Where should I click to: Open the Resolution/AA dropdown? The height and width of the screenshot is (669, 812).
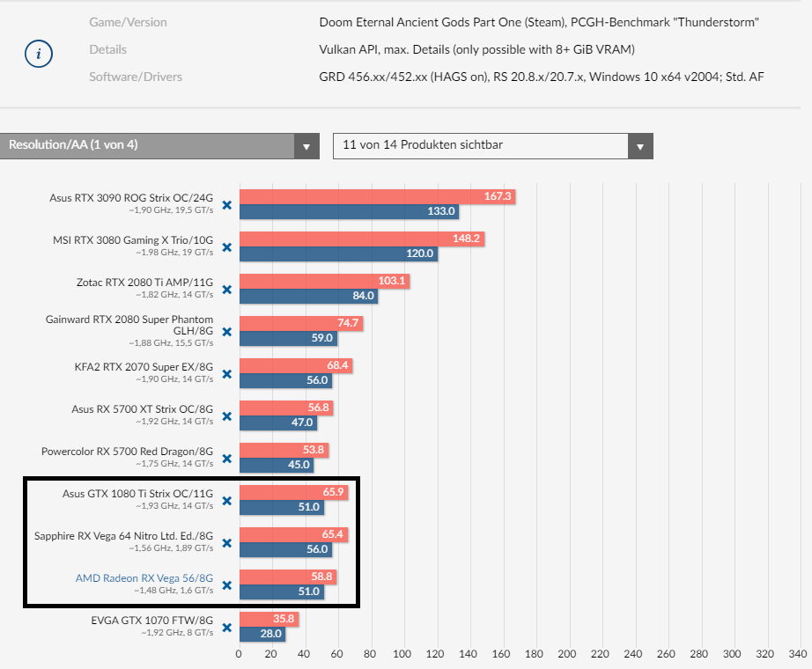click(159, 146)
